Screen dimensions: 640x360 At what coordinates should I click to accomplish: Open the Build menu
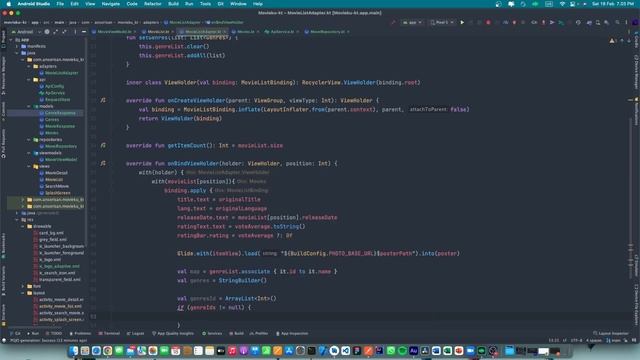(x=173, y=4)
